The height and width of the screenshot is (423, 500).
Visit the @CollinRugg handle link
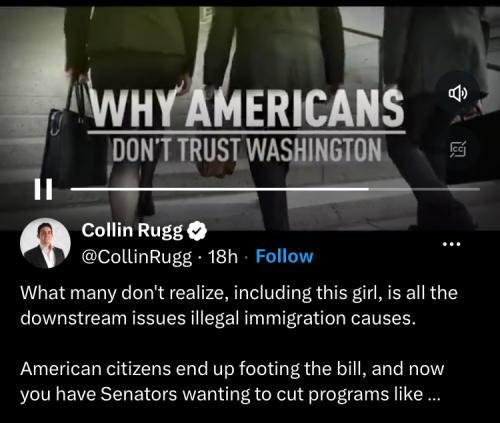[x=137, y=257]
